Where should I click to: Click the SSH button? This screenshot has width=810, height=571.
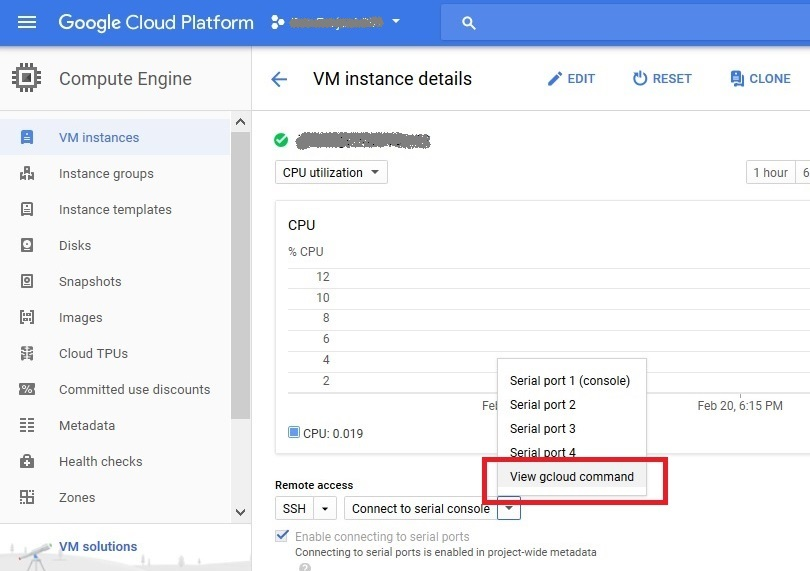(294, 508)
